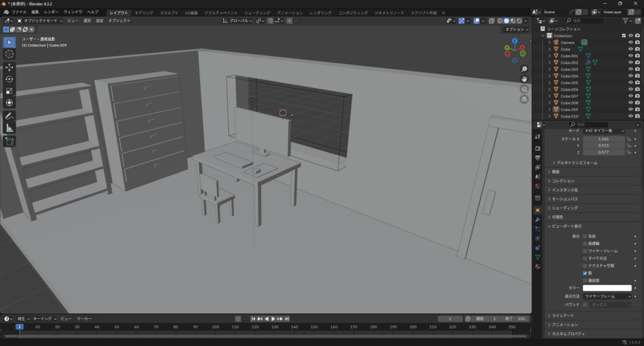Click the オプション button in viewport

(x=516, y=30)
